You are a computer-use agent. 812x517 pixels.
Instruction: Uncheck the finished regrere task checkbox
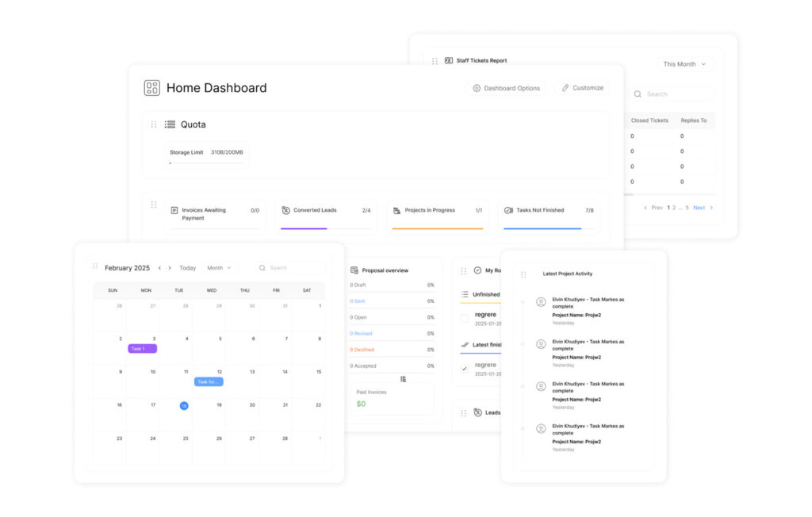pyautogui.click(x=465, y=369)
